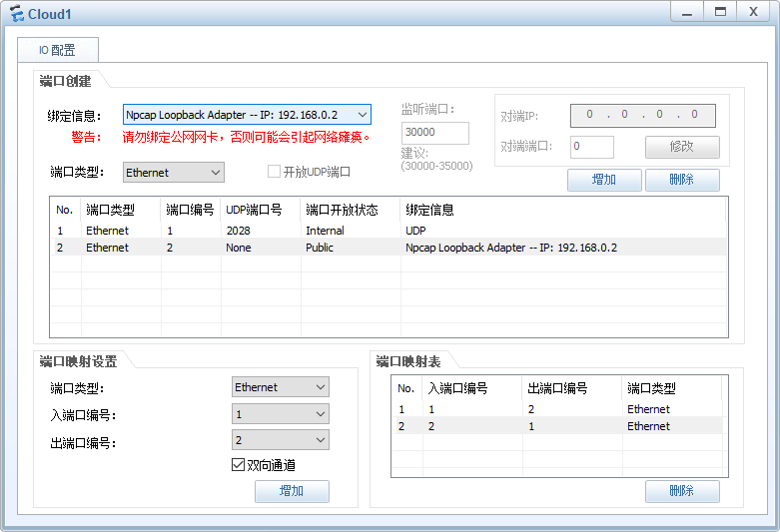Open the 端口类型 Ethernet dropdown in 端口创建
Image resolution: width=780 pixels, height=532 pixels.
[174, 173]
